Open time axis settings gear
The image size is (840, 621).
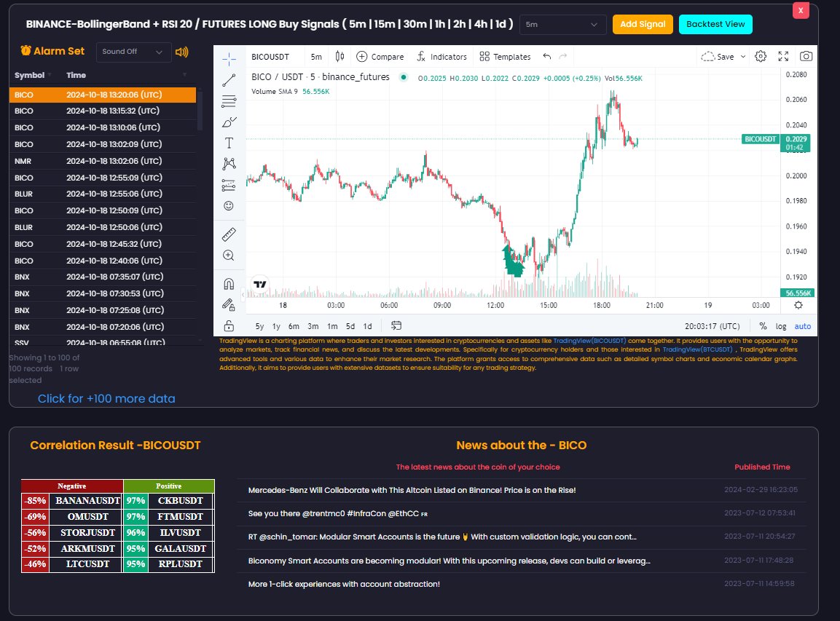point(798,305)
